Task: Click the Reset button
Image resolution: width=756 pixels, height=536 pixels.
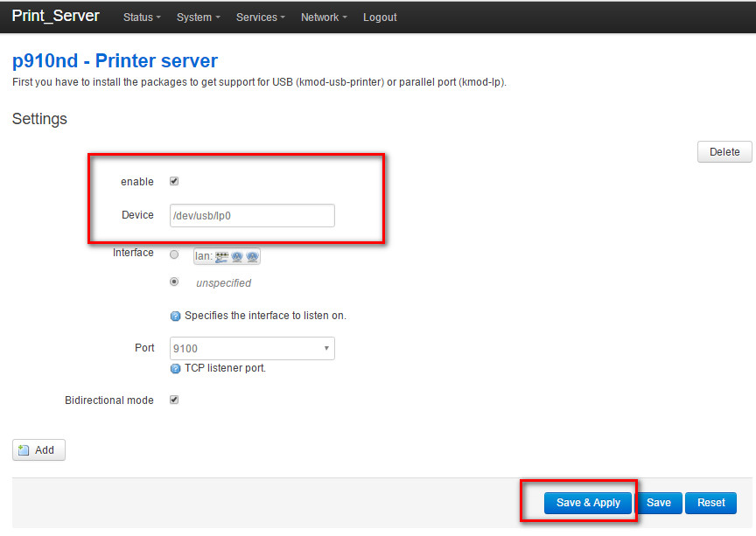Action: click(710, 503)
